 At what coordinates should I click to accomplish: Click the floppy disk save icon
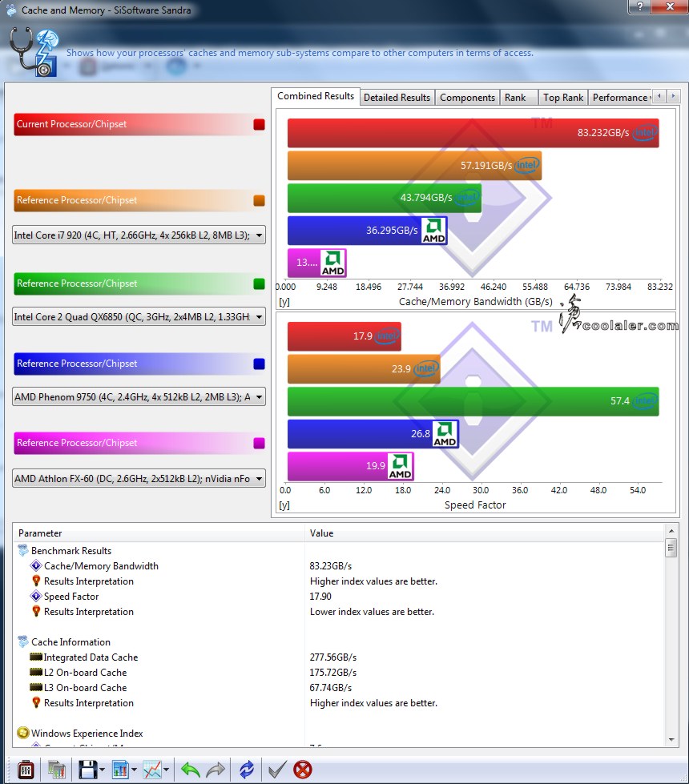point(88,770)
